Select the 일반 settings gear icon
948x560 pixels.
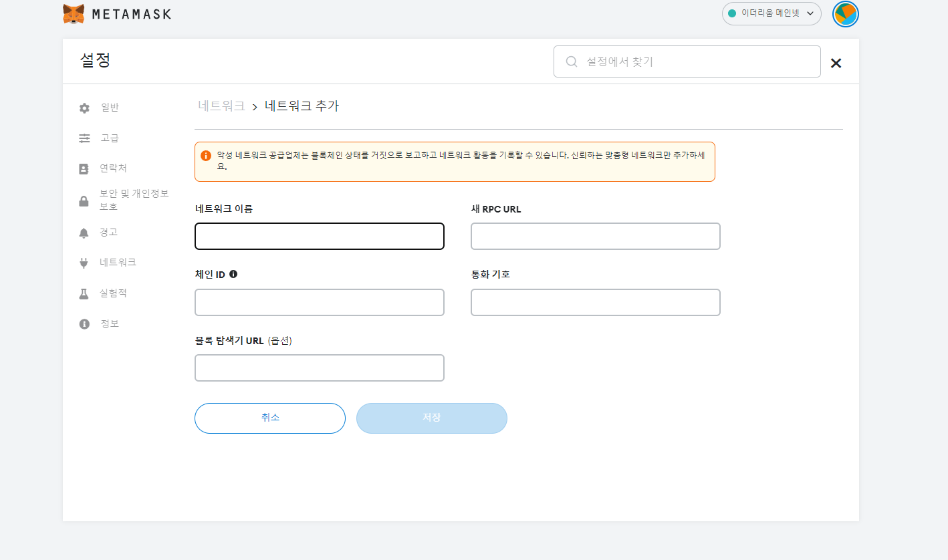pyautogui.click(x=84, y=107)
